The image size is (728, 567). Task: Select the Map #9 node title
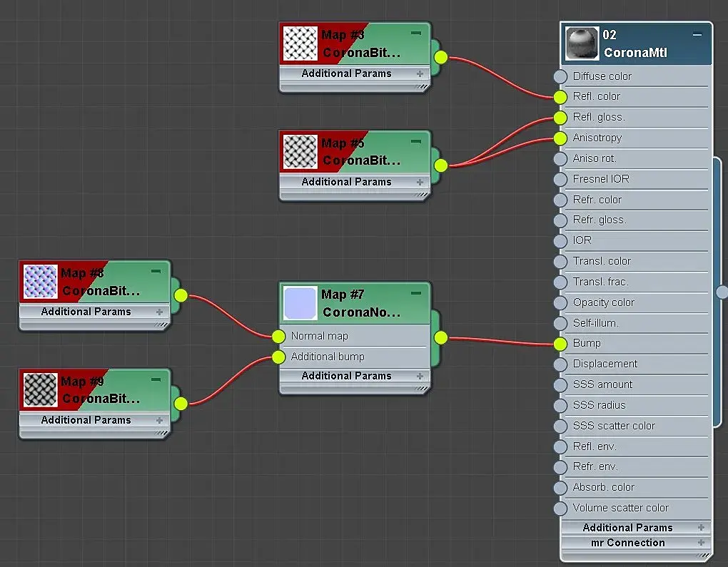[x=101, y=389]
